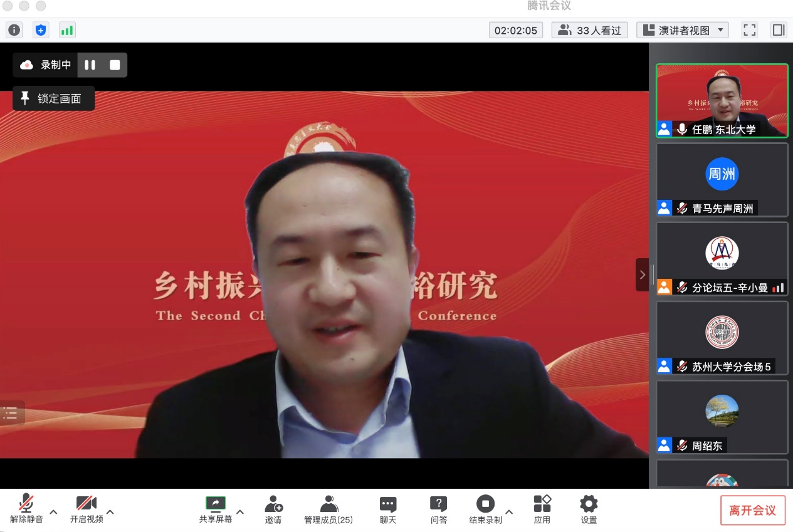Open the Chat (聊天) icon
793x532 pixels.
(388, 509)
